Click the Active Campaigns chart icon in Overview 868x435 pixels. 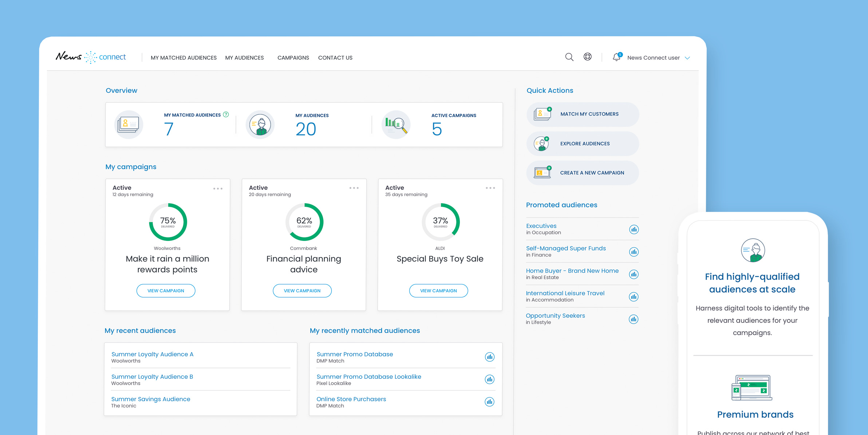396,124
